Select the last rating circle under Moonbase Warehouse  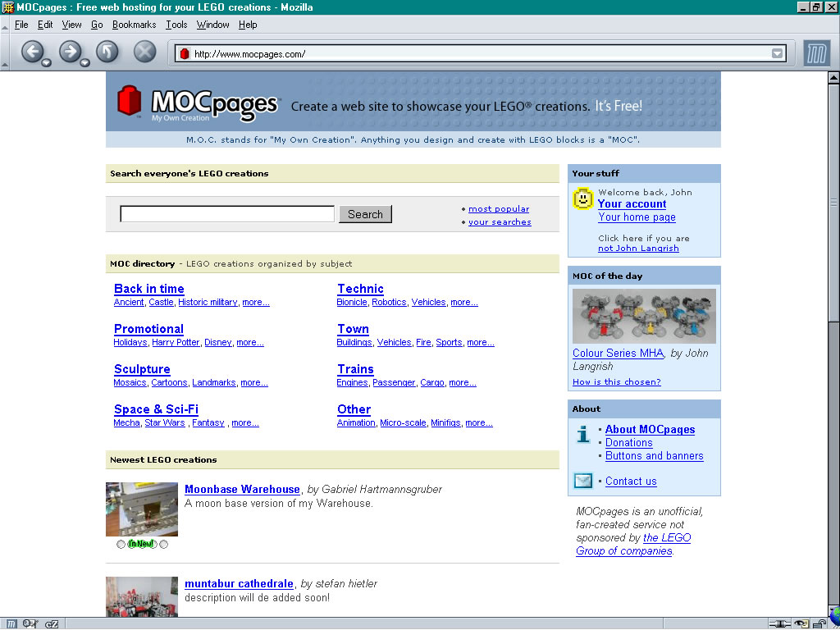click(x=164, y=545)
